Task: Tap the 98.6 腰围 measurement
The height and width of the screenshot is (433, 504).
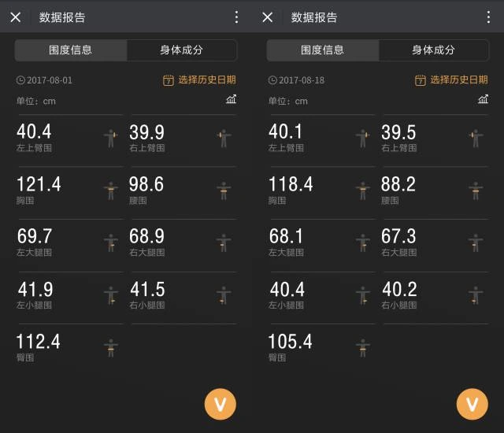Action: click(x=147, y=190)
